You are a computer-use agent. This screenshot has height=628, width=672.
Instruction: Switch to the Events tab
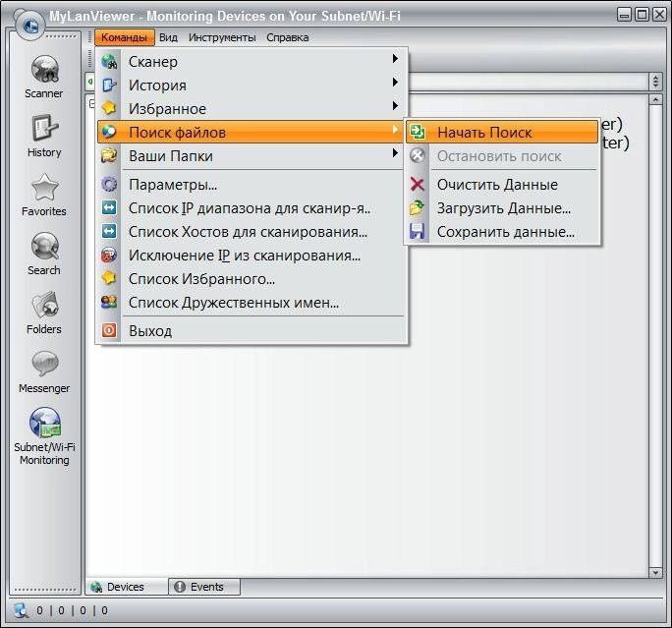pyautogui.click(x=204, y=587)
